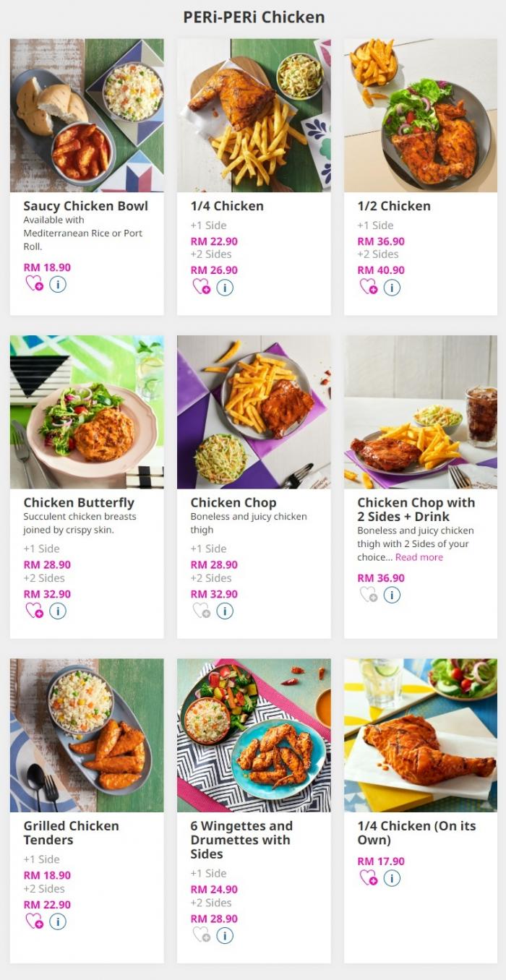
Task: View the Grilled Chicken Tenders image
Action: pos(87,735)
